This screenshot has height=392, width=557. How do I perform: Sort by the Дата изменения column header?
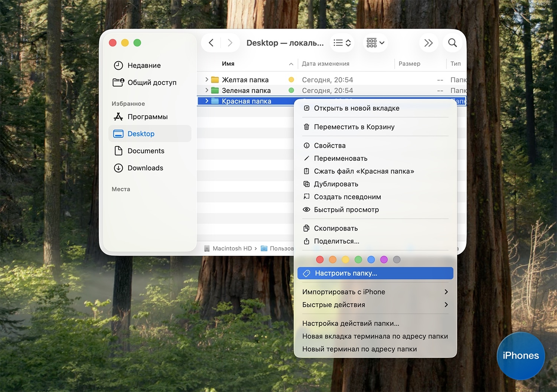326,64
